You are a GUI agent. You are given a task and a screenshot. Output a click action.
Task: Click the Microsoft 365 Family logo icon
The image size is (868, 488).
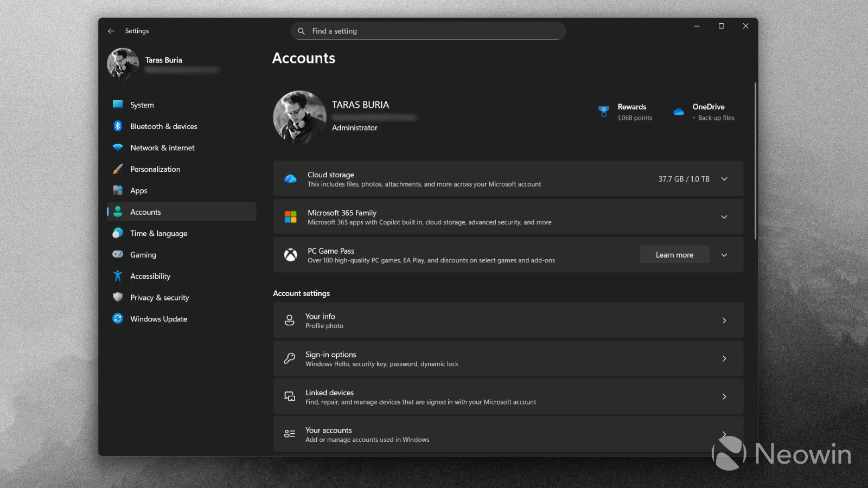[290, 217]
